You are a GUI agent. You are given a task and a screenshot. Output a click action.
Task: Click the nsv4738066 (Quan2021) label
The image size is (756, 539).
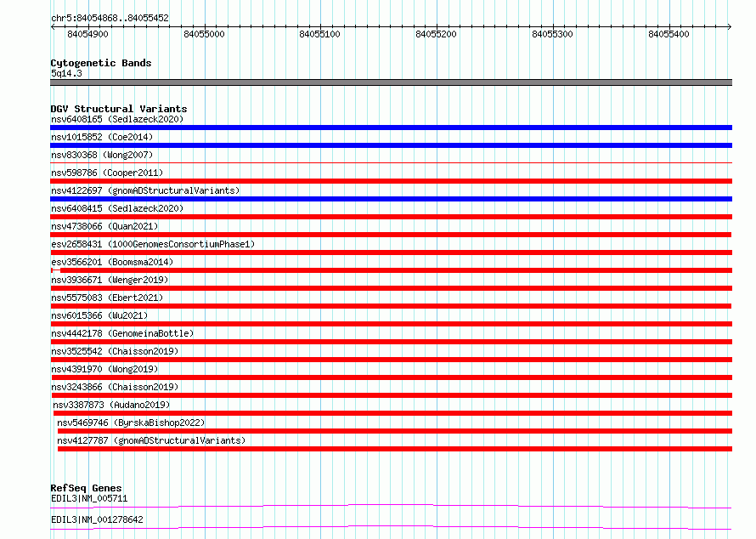click(x=104, y=226)
